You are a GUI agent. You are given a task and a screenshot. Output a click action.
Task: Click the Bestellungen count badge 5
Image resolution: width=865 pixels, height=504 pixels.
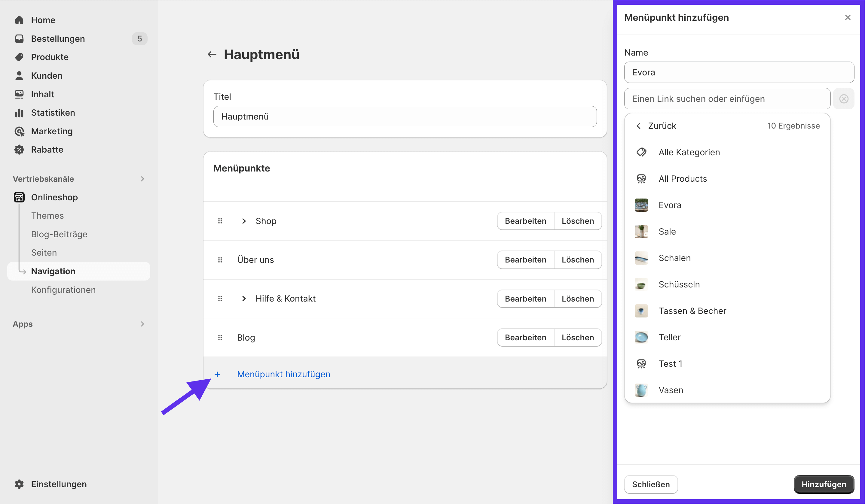pos(139,38)
